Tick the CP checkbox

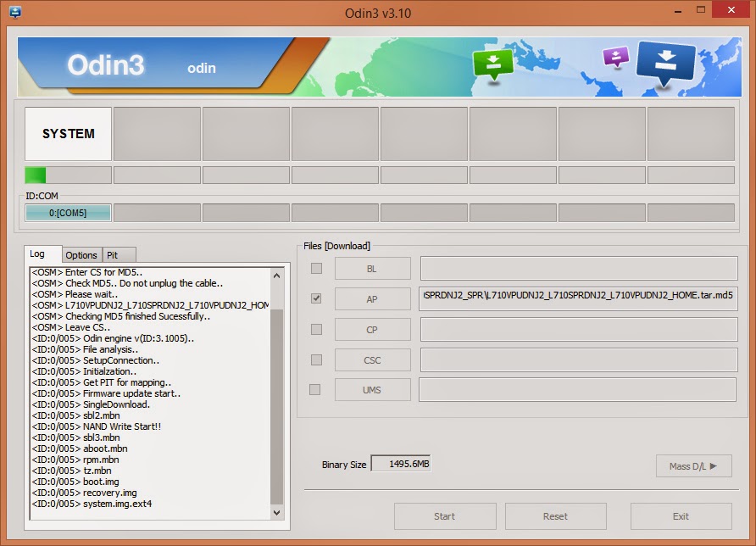(316, 330)
